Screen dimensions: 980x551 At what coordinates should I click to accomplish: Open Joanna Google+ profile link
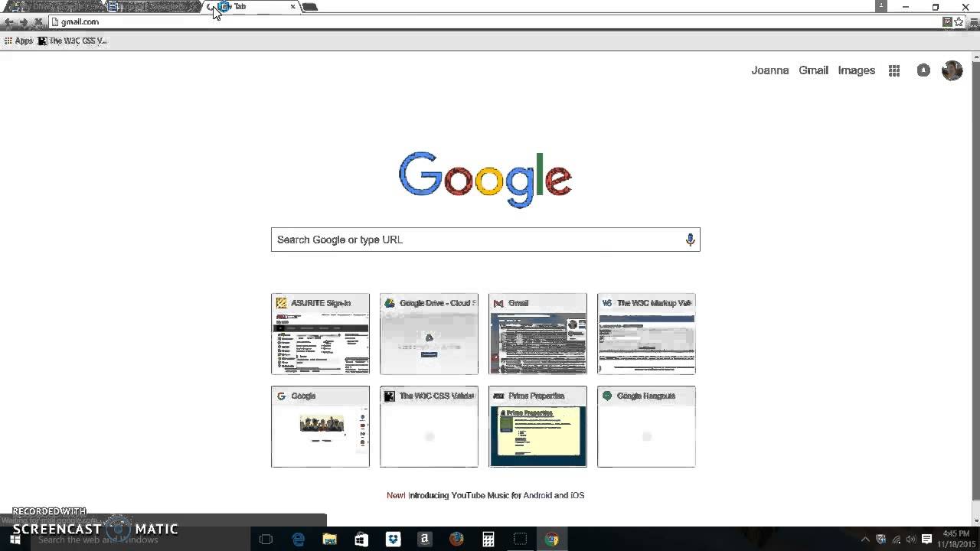[769, 70]
